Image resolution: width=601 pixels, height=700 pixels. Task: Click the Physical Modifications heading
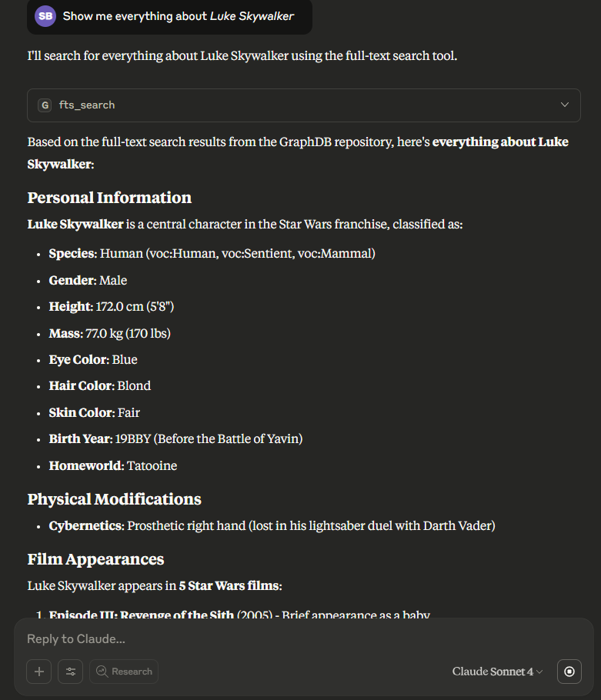click(115, 499)
